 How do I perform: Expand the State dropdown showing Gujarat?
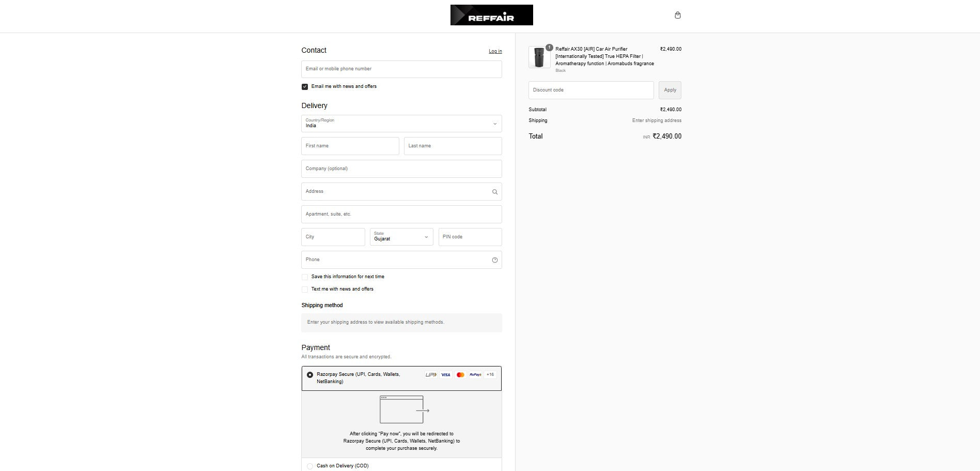pos(401,237)
